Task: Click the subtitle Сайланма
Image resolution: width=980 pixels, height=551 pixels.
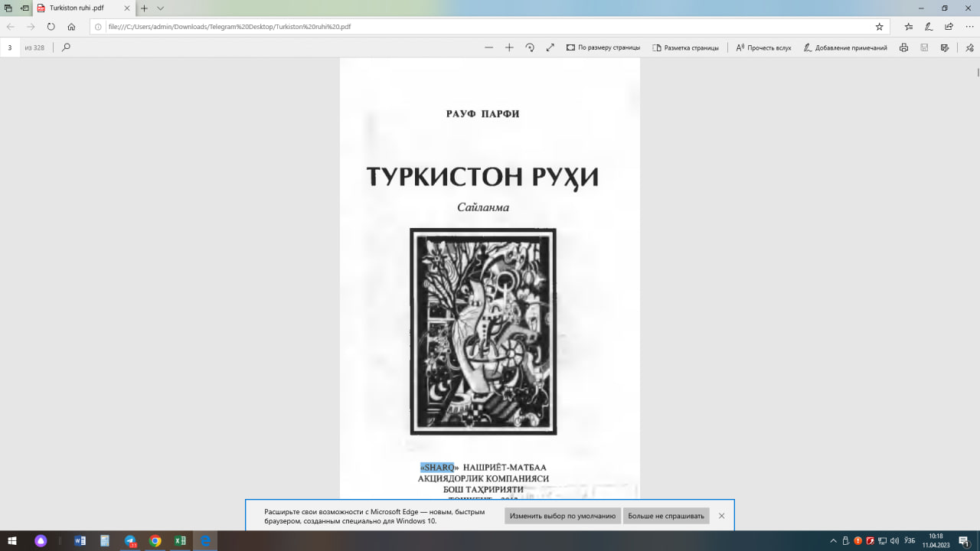Action: tap(483, 207)
